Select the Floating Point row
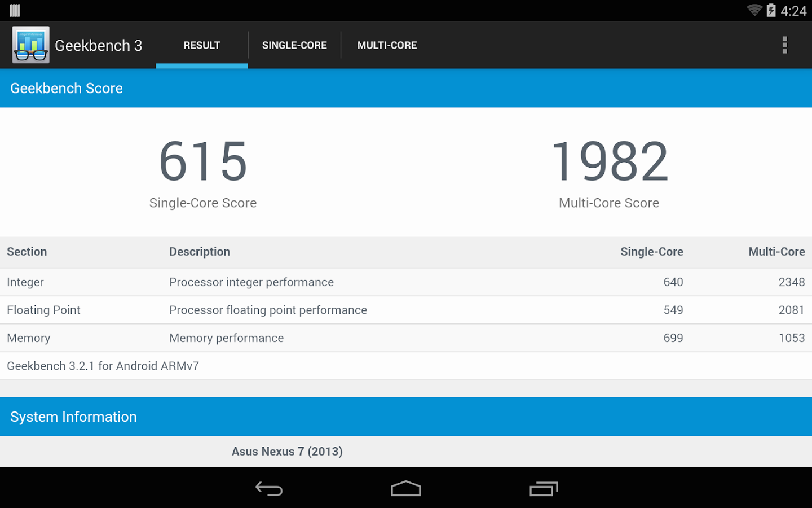The height and width of the screenshot is (508, 812). click(x=406, y=310)
